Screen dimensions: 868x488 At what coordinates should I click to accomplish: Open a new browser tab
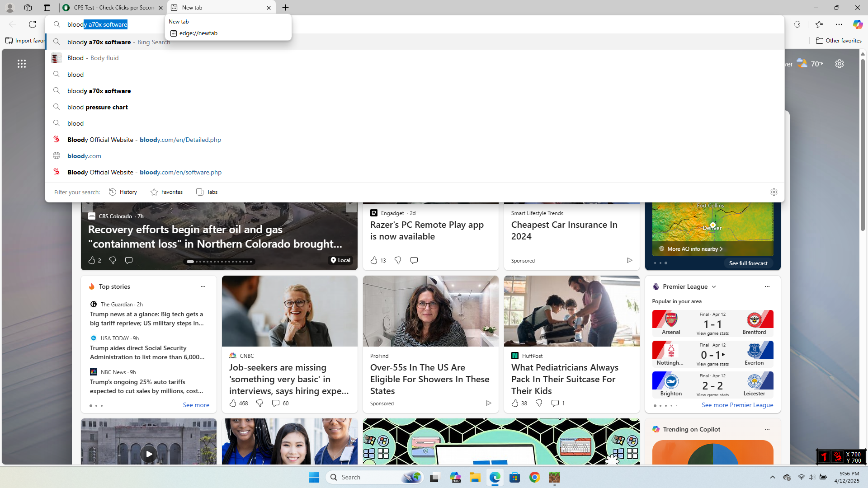point(286,8)
